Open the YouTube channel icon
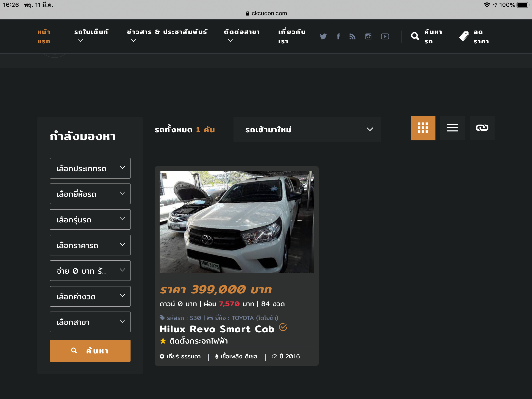 (x=385, y=36)
